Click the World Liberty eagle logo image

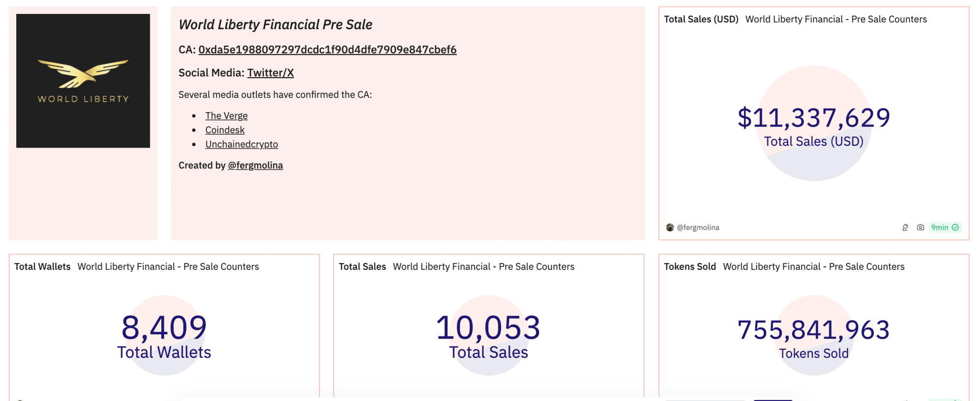(x=83, y=80)
